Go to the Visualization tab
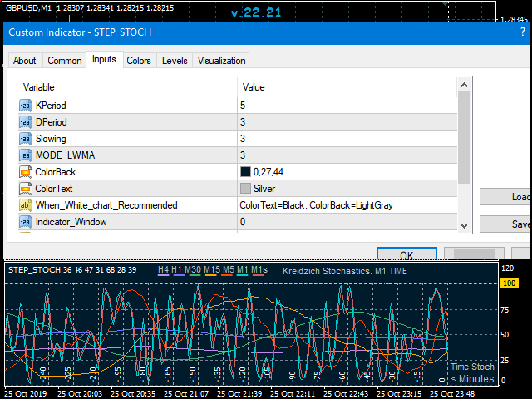 point(221,61)
